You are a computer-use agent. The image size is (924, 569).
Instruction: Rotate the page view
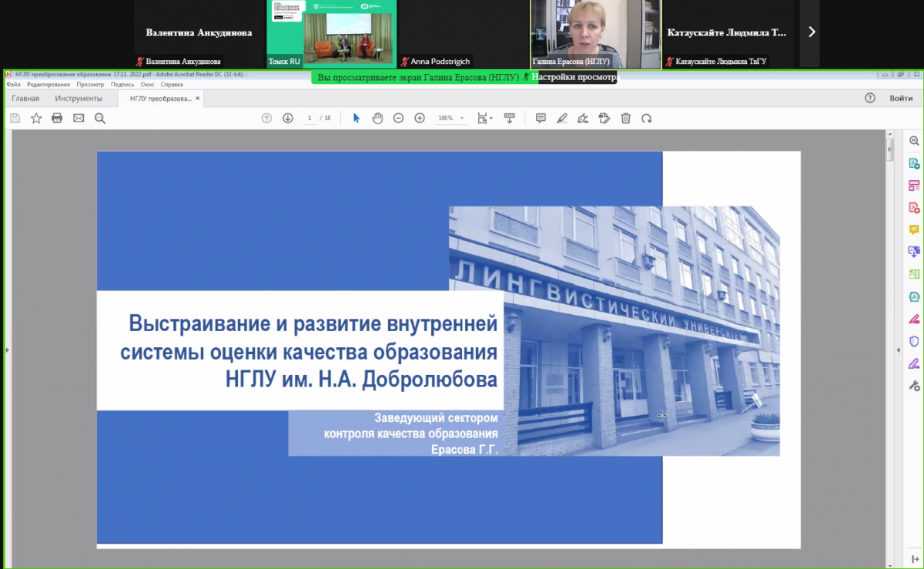[647, 118]
